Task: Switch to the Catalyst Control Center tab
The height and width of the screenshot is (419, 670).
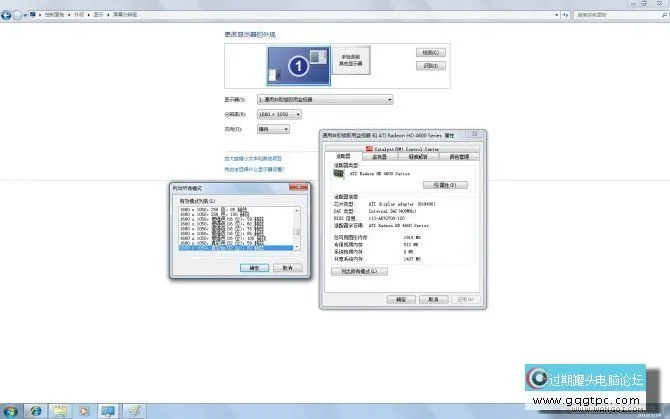Action: (x=402, y=149)
